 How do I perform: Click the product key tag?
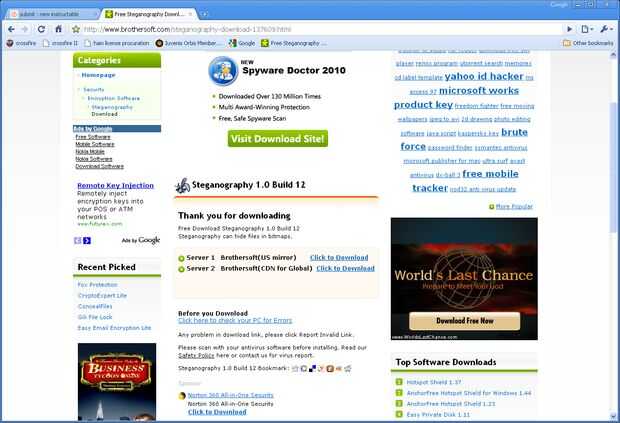[423, 105]
